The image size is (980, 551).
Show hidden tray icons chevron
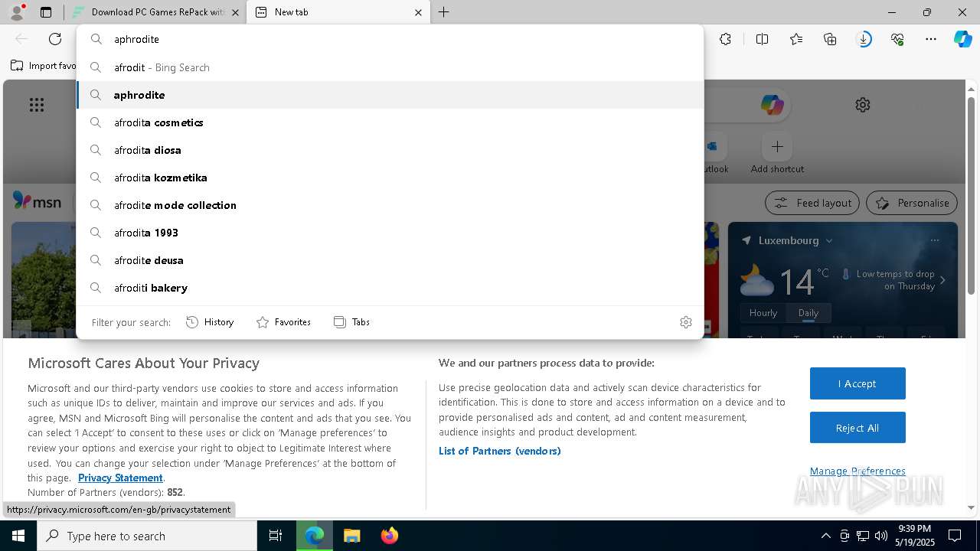[825, 536]
